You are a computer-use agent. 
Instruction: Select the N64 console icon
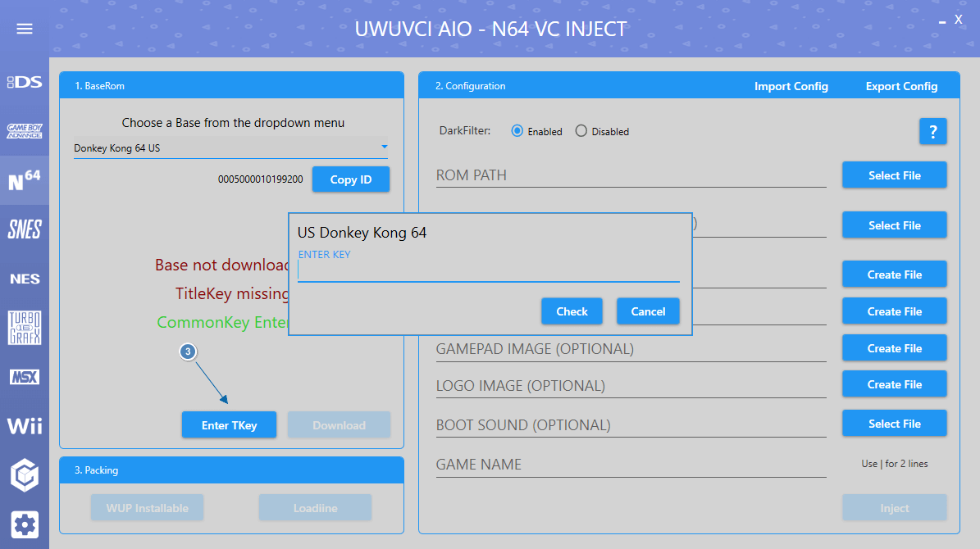[25, 180]
